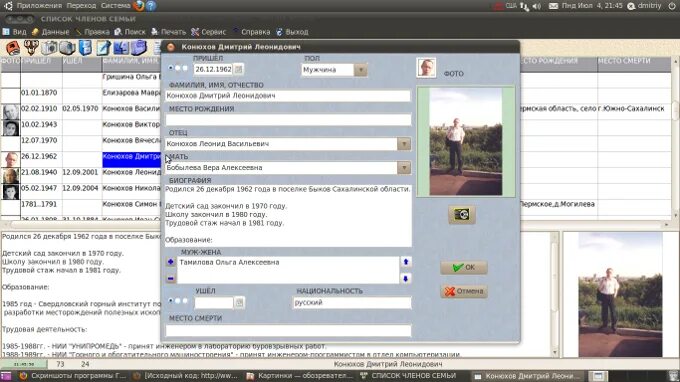Click the ФАМИЛИЯ, ИМЯ, ОТЧЕСТВО name field
The image size is (680, 382).
(288, 96)
